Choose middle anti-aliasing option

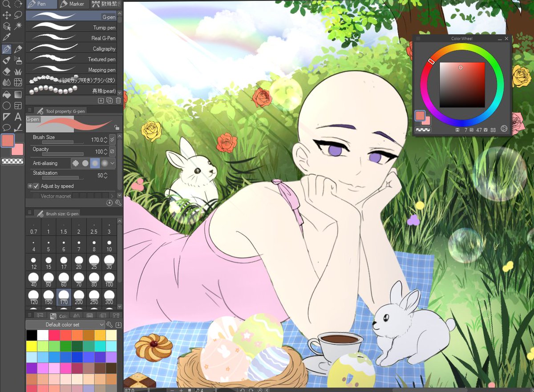point(95,163)
